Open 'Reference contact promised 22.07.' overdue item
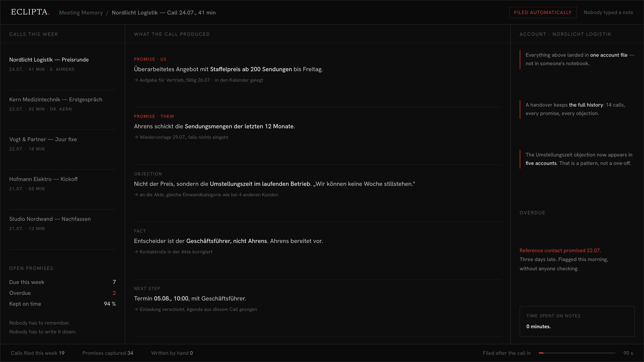 [560, 251]
